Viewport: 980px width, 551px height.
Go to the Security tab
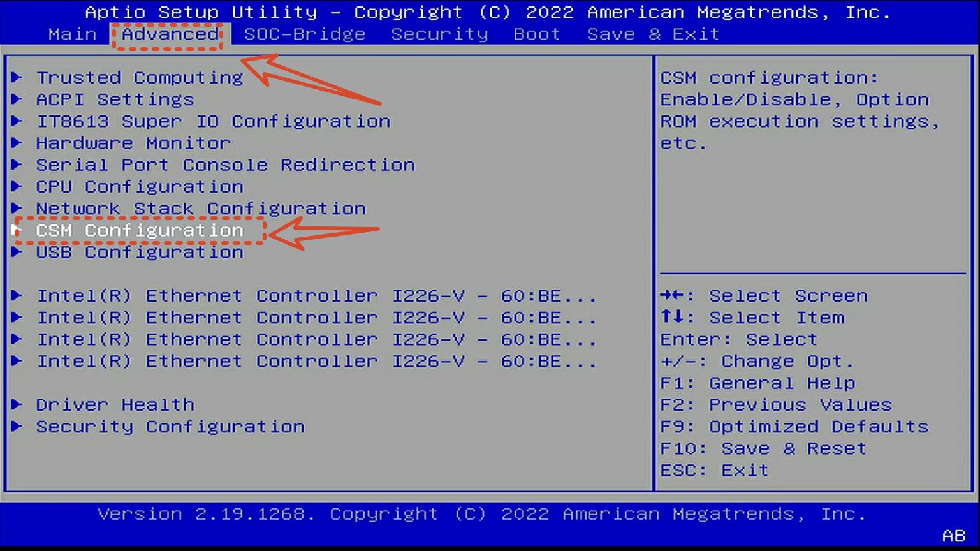(439, 34)
